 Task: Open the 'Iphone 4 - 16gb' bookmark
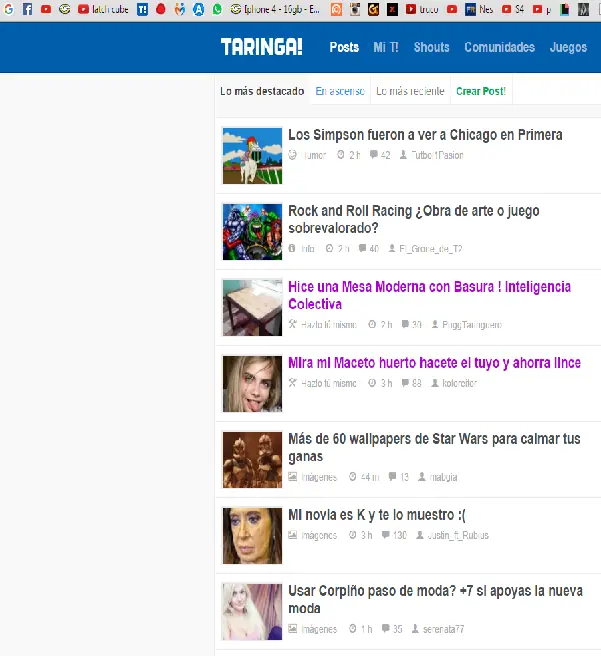[275, 9]
